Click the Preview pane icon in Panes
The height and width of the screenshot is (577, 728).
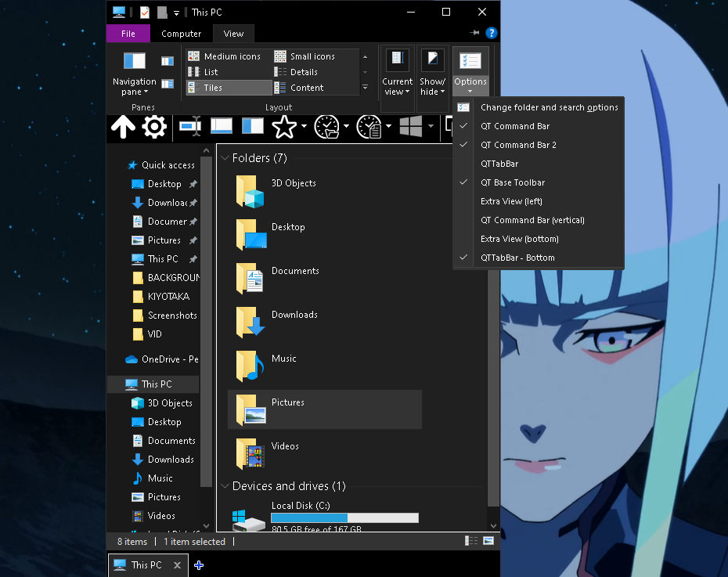pos(168,61)
